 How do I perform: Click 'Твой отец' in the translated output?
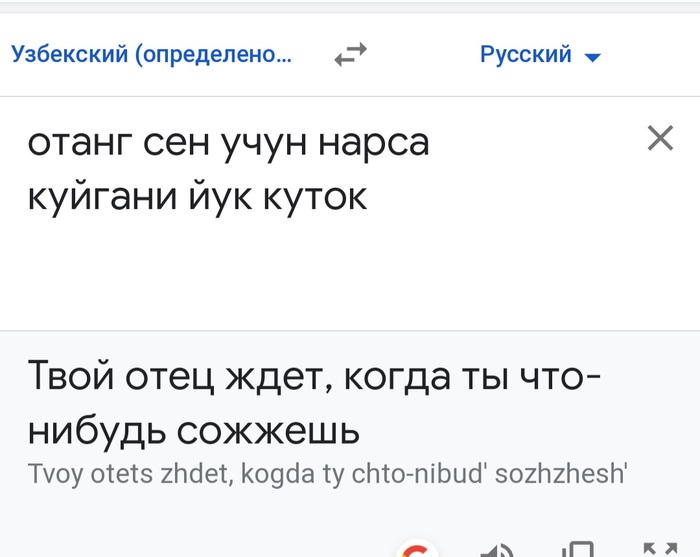[121, 379]
